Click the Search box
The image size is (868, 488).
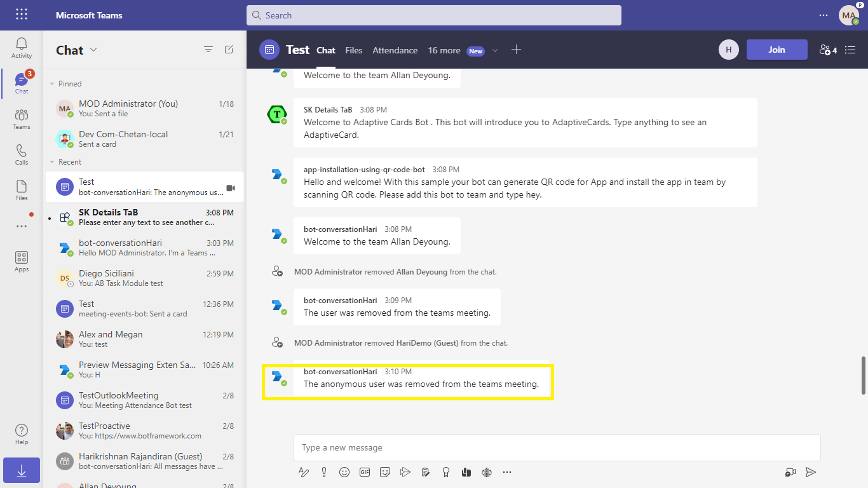434,15
